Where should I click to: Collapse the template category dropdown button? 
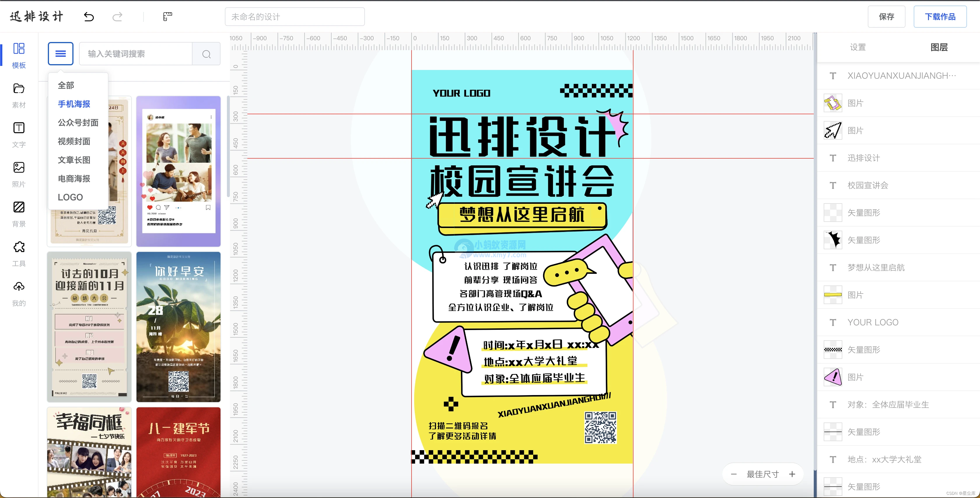(x=60, y=54)
